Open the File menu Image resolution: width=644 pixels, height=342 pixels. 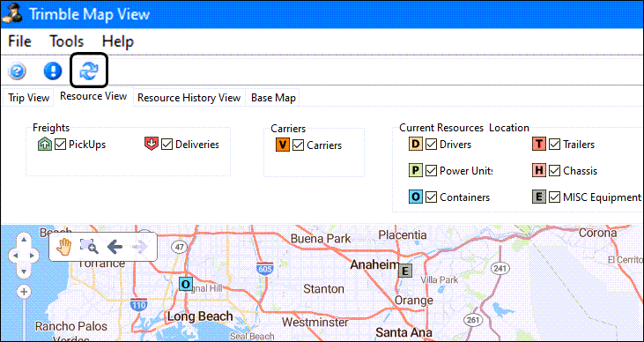pos(19,41)
